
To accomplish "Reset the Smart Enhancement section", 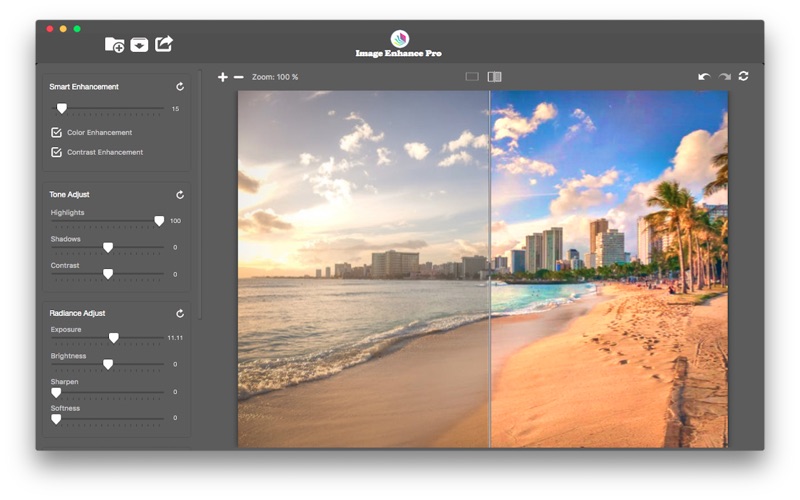I will 180,87.
